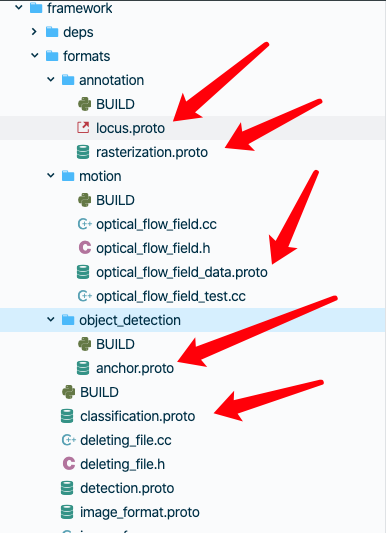Collapse the framework folder chevron
Viewport: 386px width, 533px height.
tap(19, 7)
